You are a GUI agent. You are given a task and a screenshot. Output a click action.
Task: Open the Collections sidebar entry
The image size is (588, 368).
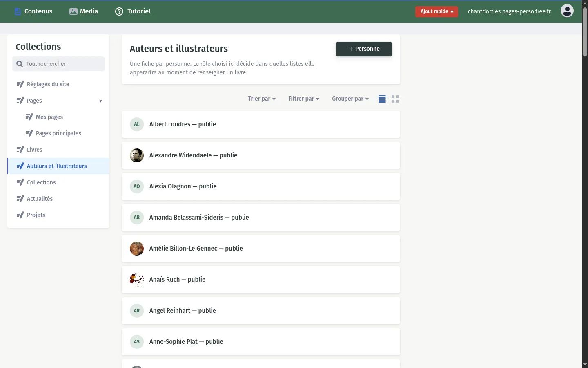coord(58,182)
